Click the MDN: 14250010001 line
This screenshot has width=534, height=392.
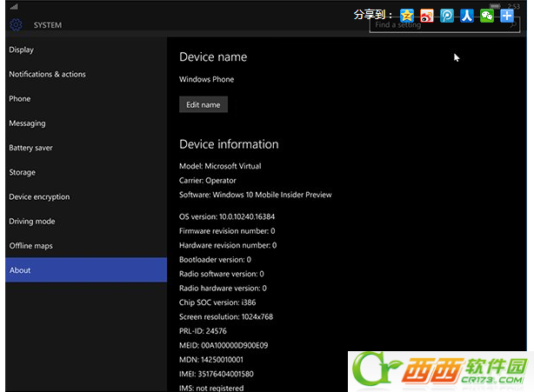211,360
